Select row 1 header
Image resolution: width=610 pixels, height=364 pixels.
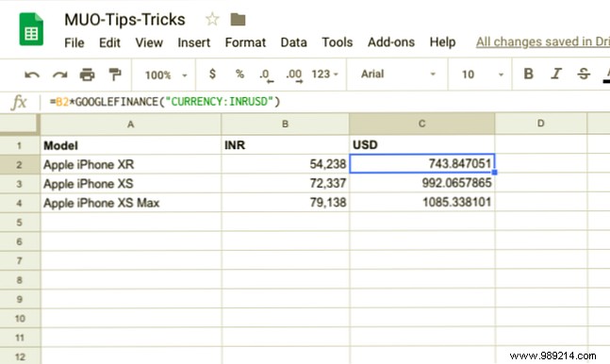(20, 145)
